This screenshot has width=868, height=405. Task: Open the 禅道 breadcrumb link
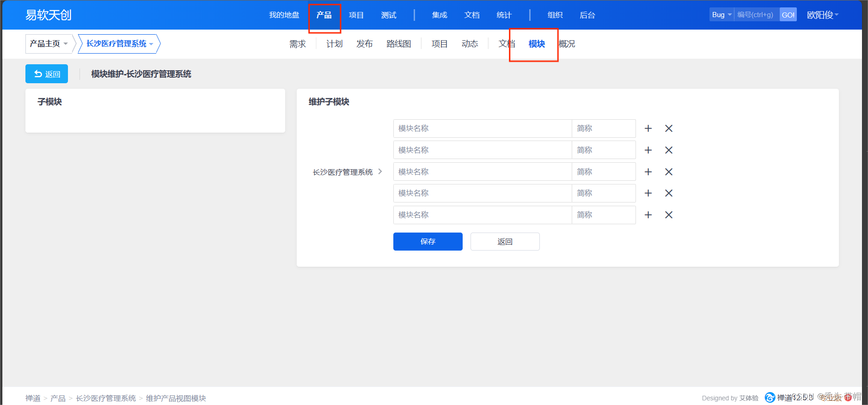click(33, 398)
